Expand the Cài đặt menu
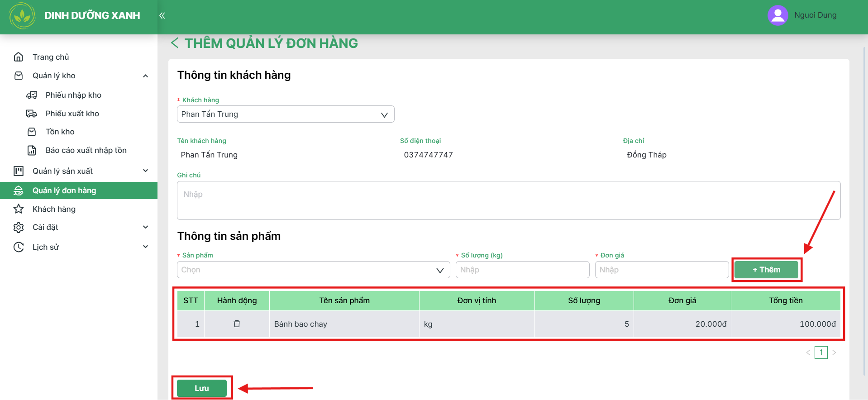 145,227
